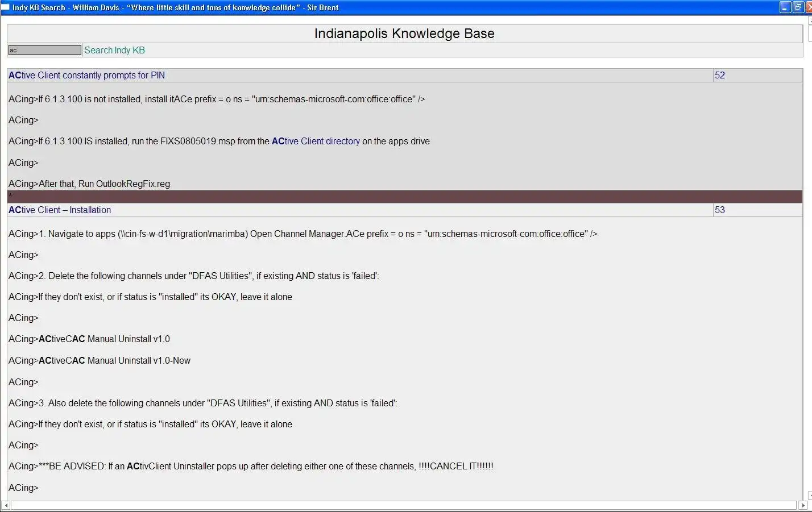Viewport: 812px width, 512px height.
Task: Click the line mentioning FIXS0805019.msp
Action: 219,141
